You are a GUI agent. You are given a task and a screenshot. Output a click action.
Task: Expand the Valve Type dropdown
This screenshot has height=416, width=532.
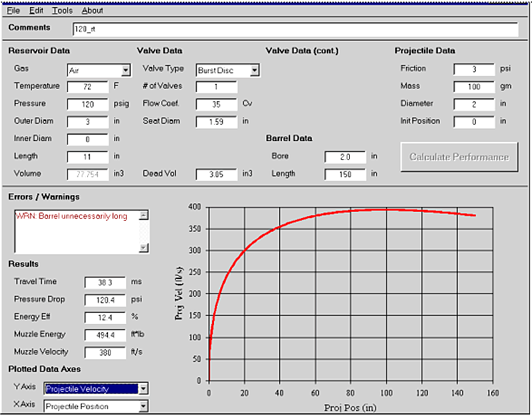point(254,71)
